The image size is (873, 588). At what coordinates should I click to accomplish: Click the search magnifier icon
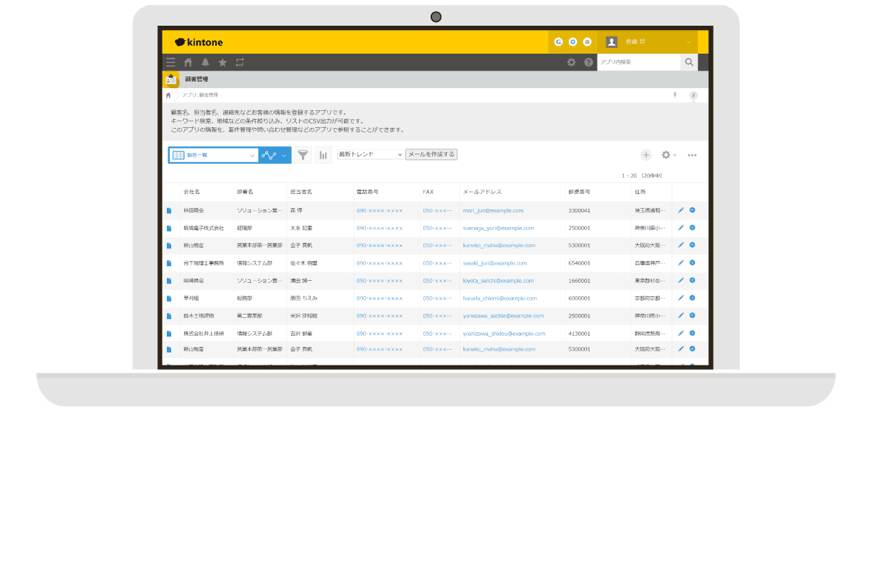point(688,62)
